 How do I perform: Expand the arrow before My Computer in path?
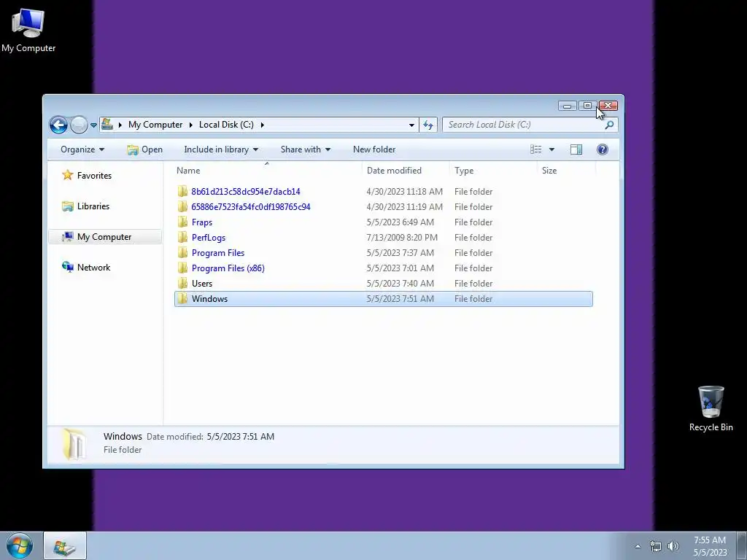pyautogui.click(x=120, y=125)
